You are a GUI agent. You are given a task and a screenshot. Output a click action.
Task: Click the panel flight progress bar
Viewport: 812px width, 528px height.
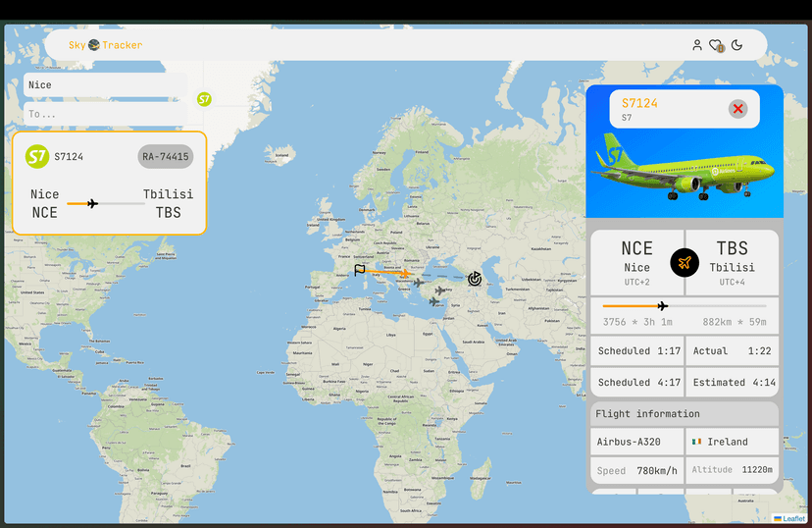[x=685, y=306]
